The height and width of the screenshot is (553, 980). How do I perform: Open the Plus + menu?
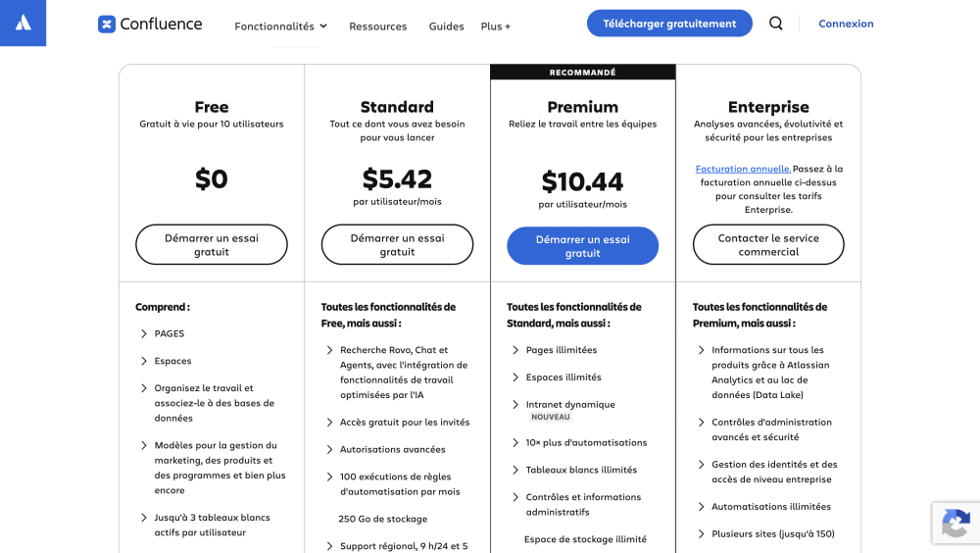coord(496,26)
